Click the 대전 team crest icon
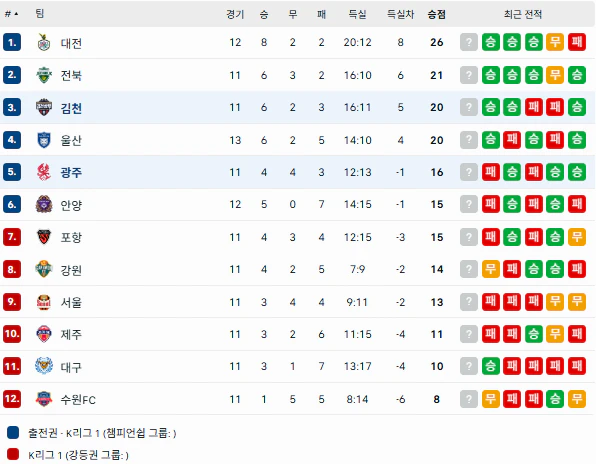The image size is (596, 464). (44, 42)
